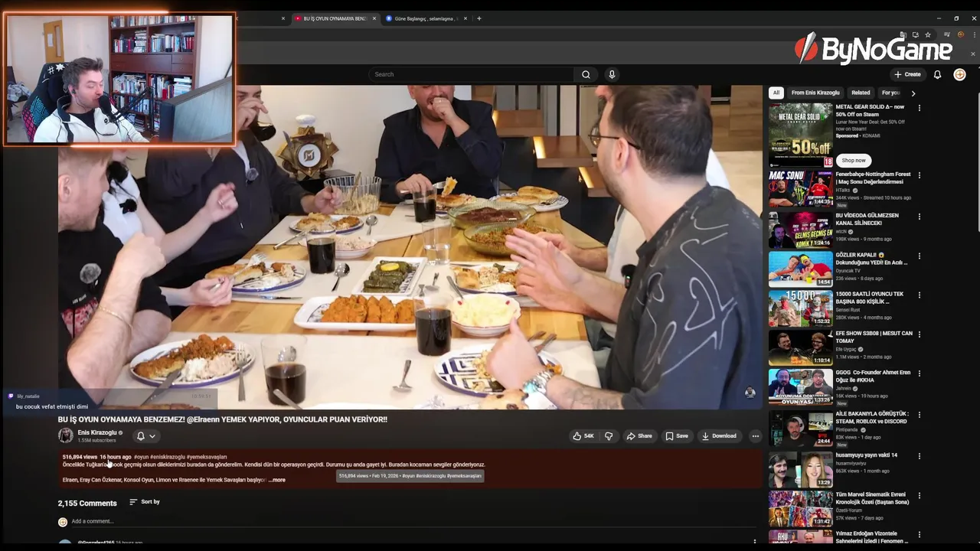The image size is (980, 551).
Task: Open the Enis Kirazoglu channel name link
Action: 97,432
